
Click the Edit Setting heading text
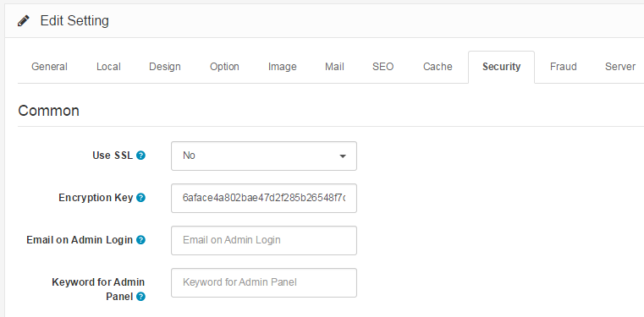pos(74,20)
